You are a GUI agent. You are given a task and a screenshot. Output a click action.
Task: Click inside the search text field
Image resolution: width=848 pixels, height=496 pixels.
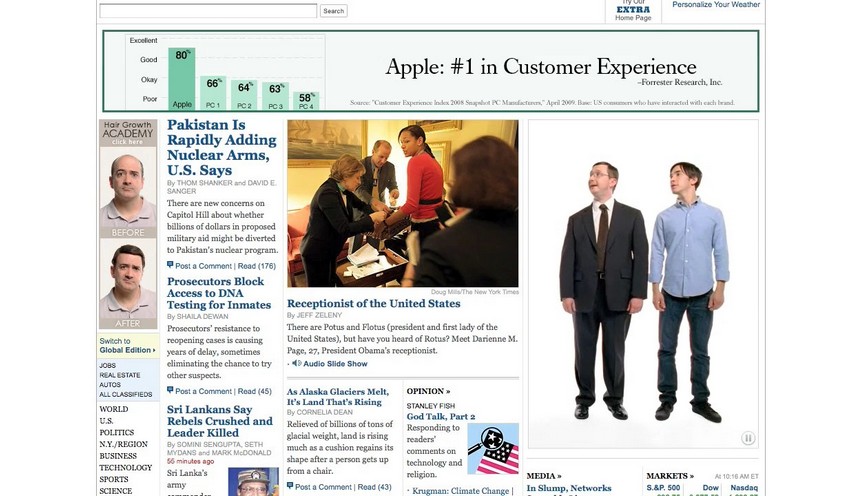pyautogui.click(x=208, y=11)
